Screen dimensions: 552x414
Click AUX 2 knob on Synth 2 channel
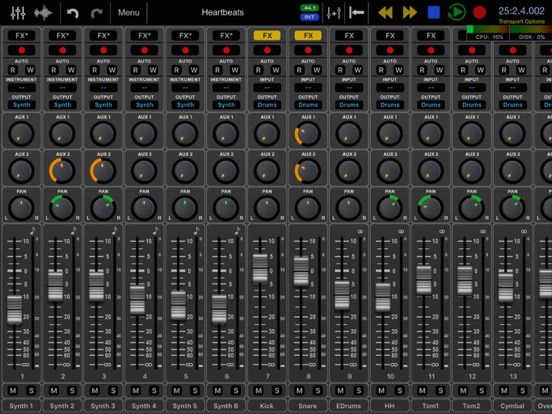tap(62, 171)
